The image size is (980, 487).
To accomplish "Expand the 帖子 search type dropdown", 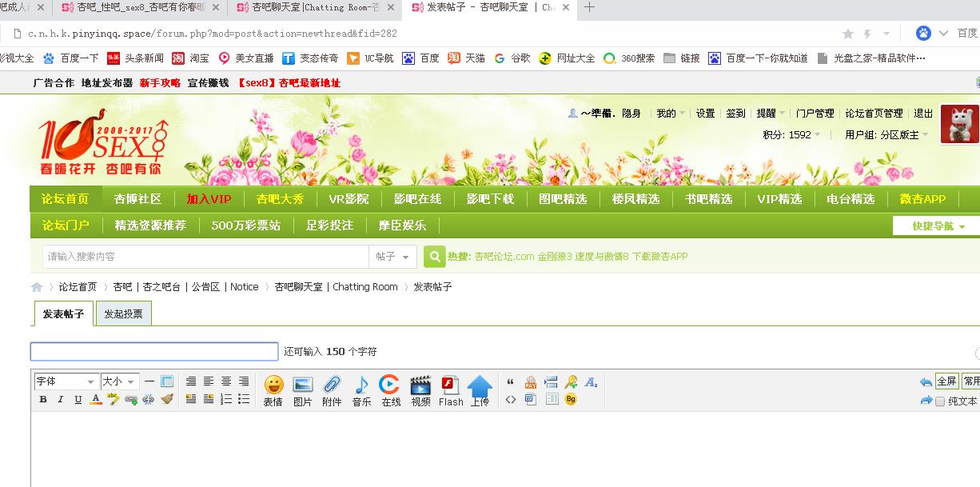I will 392,257.
